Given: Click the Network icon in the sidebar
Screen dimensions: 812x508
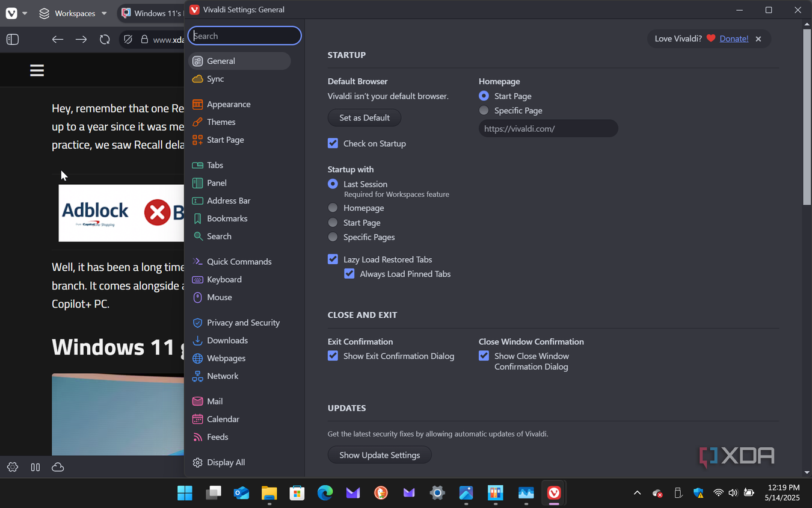Looking at the screenshot, I should 197,376.
